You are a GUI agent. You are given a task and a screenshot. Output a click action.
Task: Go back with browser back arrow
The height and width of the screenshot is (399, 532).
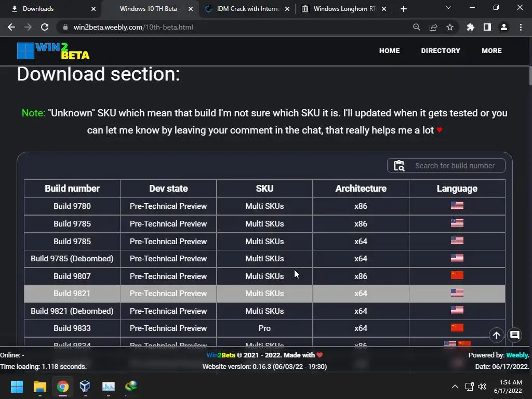[x=11, y=27]
